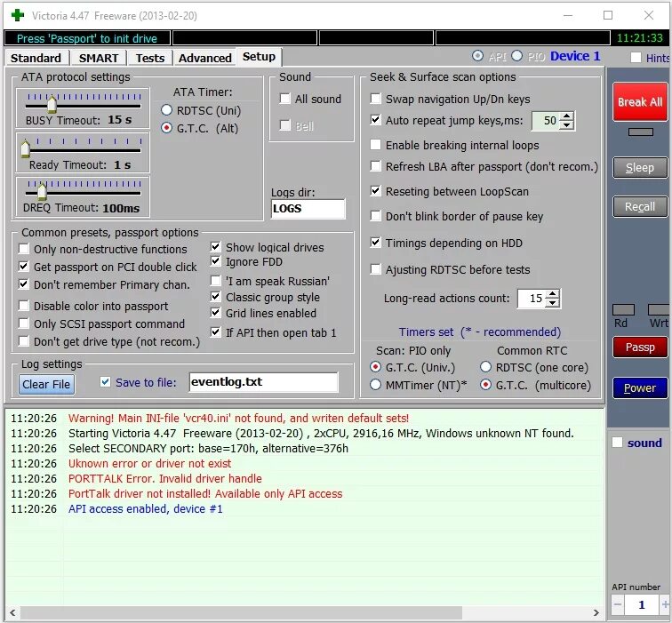Adjust the BUSY Timeout slider
This screenshot has height=623, width=672.
52,103
